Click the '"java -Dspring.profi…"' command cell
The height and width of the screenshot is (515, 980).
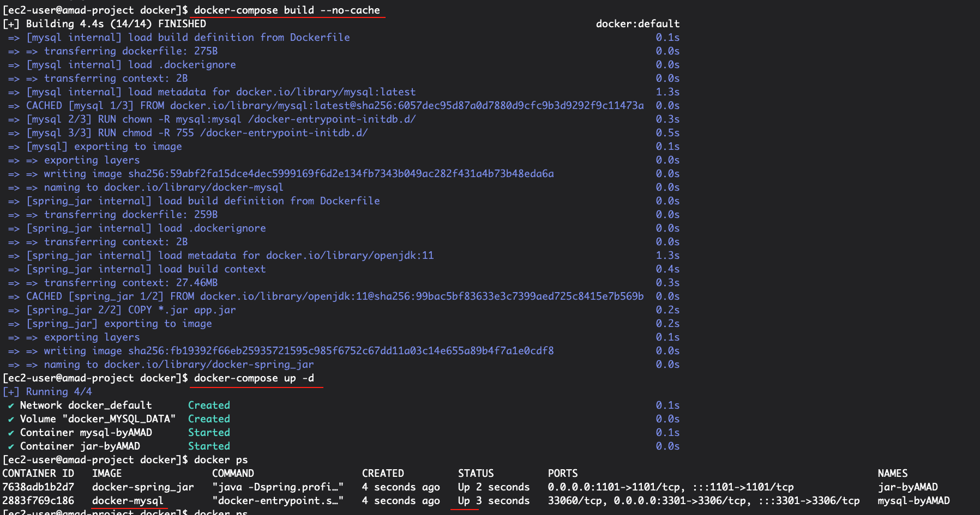[x=278, y=487]
